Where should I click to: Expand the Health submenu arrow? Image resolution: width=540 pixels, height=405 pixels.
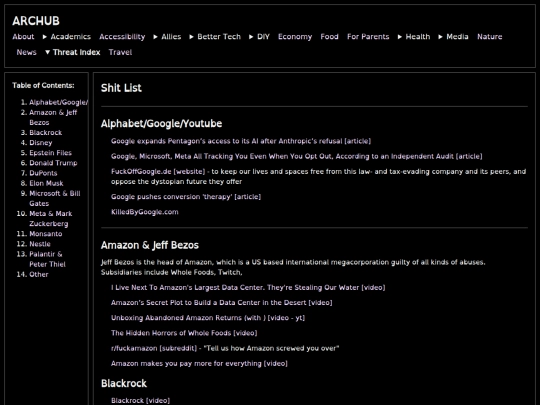tap(400, 37)
